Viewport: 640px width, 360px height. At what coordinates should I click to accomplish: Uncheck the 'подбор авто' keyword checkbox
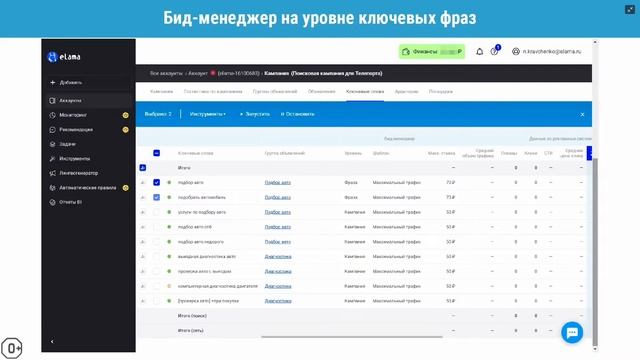[156, 182]
